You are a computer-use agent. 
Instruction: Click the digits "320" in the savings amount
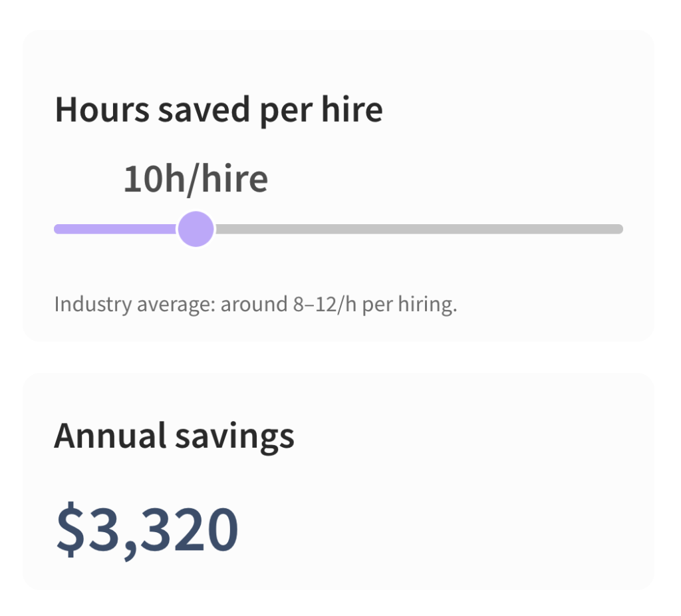point(189,529)
